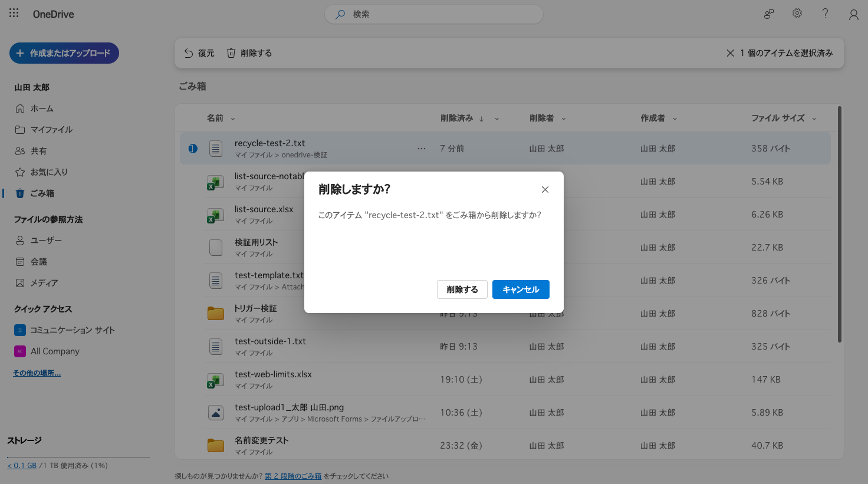Click the 23:32 (金) deleted time cell
The width and height of the screenshot is (868, 484).
(461, 446)
